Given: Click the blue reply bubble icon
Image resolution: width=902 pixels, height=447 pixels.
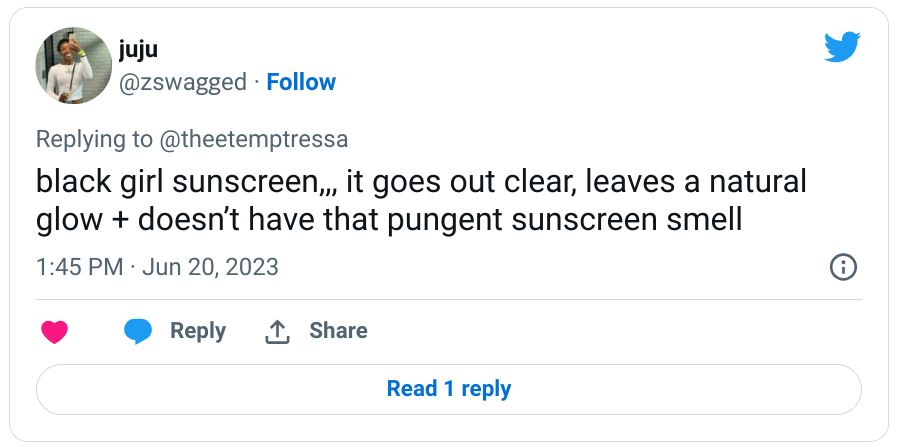Looking at the screenshot, I should (x=138, y=332).
